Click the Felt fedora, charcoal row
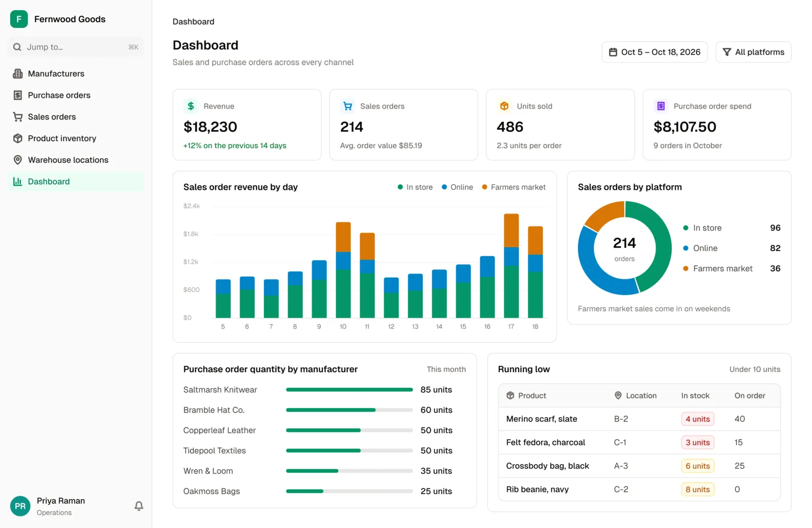The height and width of the screenshot is (528, 812). point(639,443)
